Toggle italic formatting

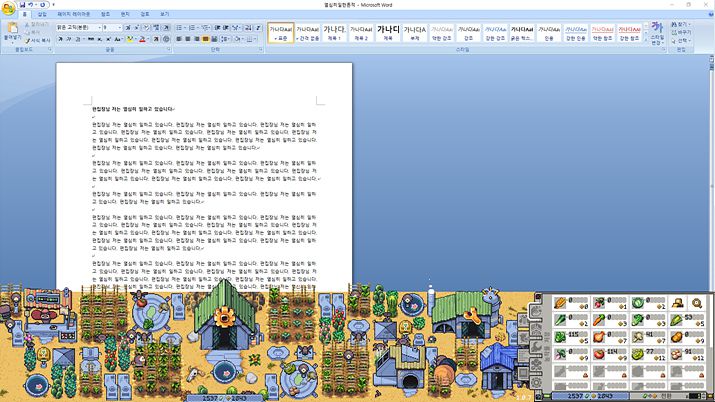coord(68,39)
